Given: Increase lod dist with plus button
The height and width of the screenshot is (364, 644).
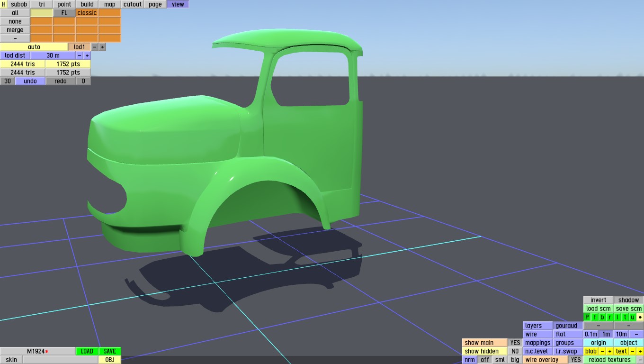Looking at the screenshot, I should [87, 55].
